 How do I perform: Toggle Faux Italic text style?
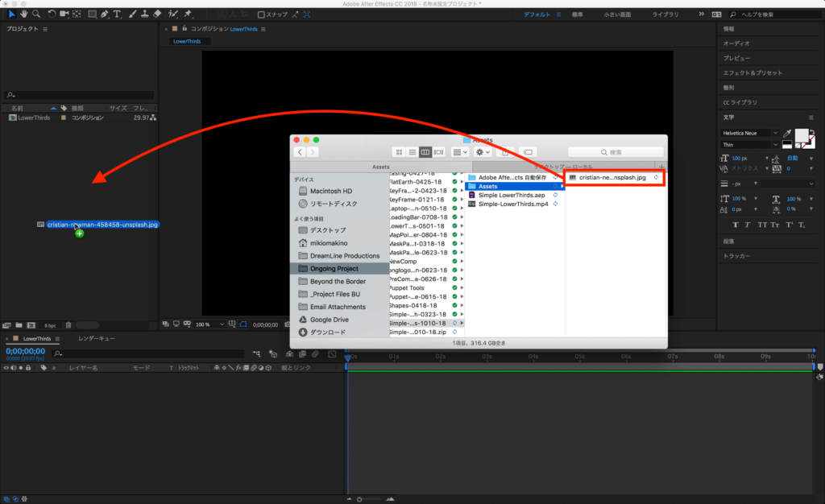point(748,225)
